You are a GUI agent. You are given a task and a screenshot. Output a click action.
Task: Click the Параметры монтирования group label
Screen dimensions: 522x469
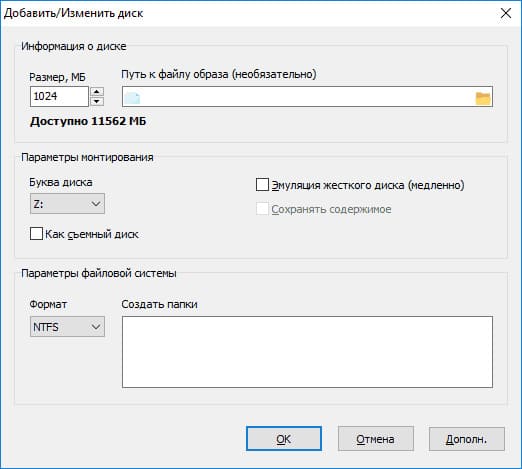(x=87, y=157)
